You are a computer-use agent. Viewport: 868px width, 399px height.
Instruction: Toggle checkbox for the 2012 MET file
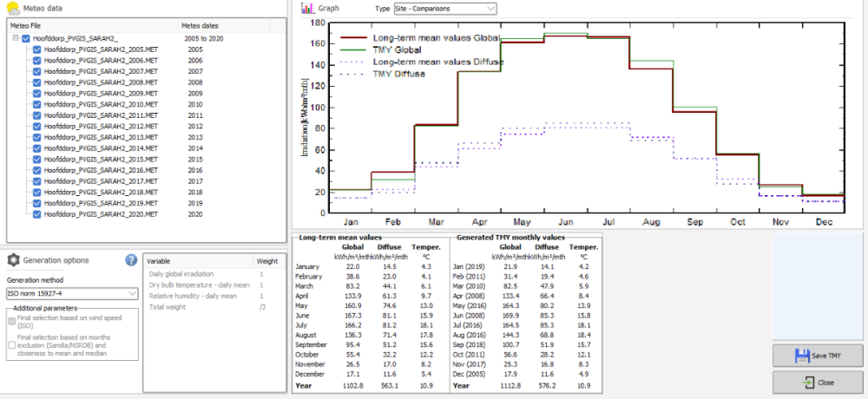coord(36,127)
